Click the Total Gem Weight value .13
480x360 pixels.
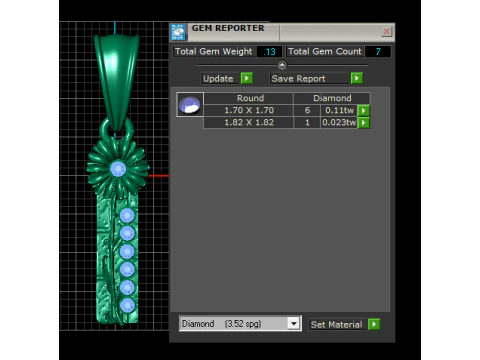pos(270,52)
